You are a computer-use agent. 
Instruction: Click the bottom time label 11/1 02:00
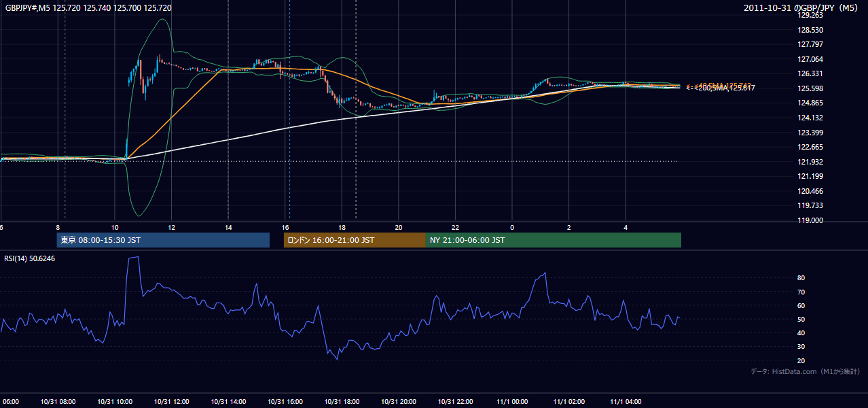click(569, 402)
